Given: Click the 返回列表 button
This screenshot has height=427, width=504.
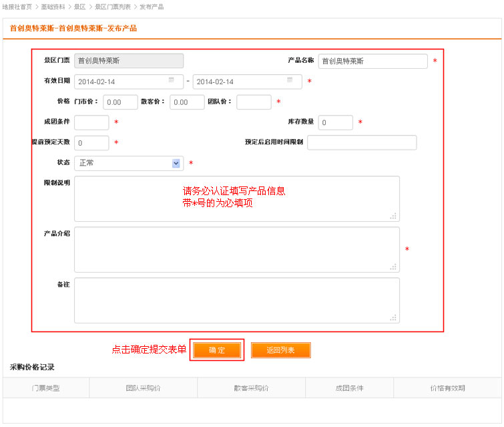Looking at the screenshot, I should pyautogui.click(x=280, y=350).
